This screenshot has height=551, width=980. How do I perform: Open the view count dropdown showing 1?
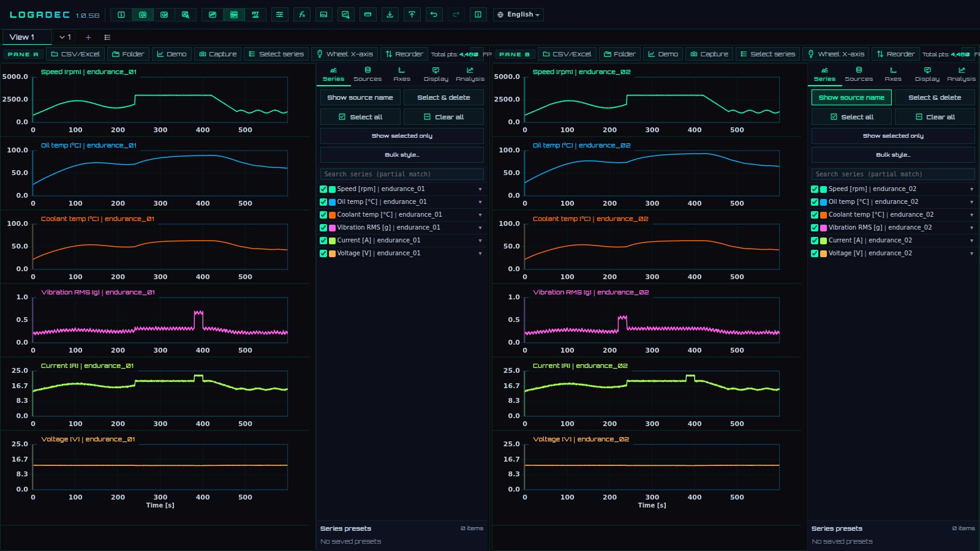click(65, 37)
